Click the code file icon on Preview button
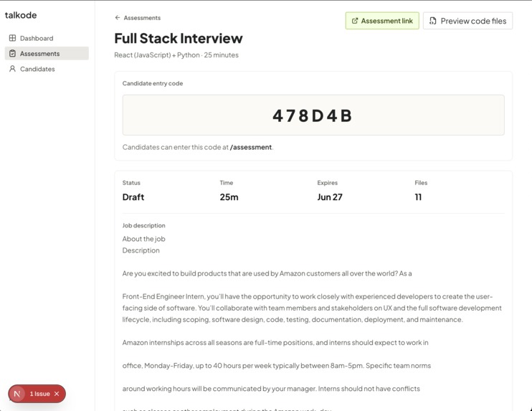This screenshot has height=411, width=532. coord(432,21)
